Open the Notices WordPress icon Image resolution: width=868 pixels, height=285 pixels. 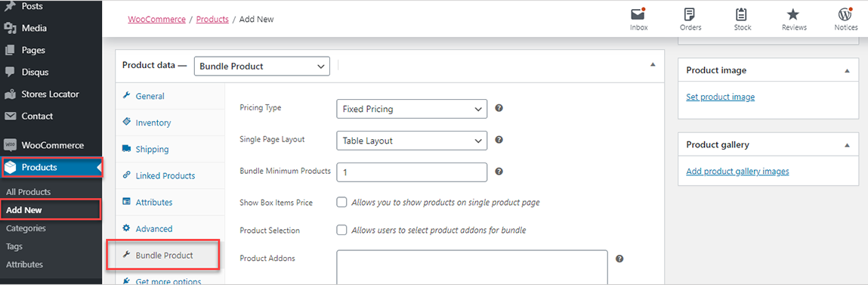[x=845, y=14]
